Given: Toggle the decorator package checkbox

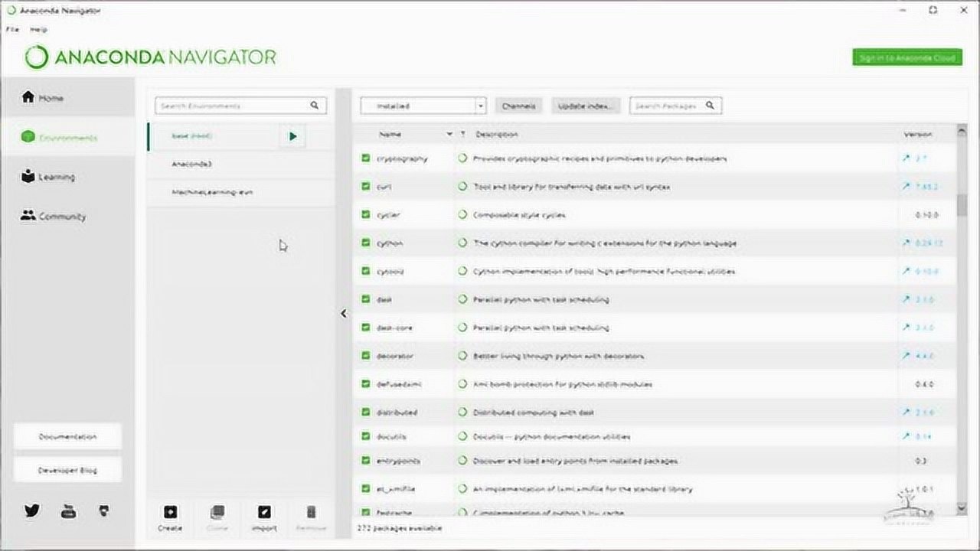Looking at the screenshot, I should click(366, 356).
